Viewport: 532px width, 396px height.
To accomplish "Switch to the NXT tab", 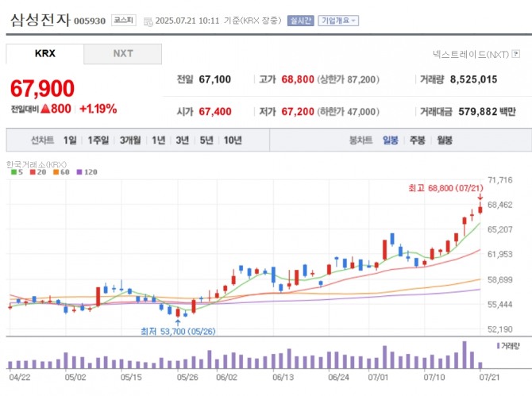I will (x=123, y=54).
